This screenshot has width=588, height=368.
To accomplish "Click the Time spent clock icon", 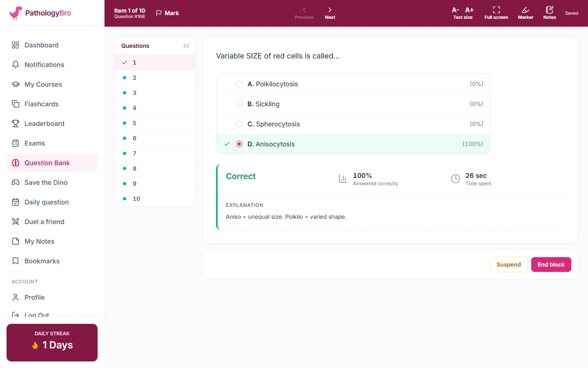I will pos(456,179).
